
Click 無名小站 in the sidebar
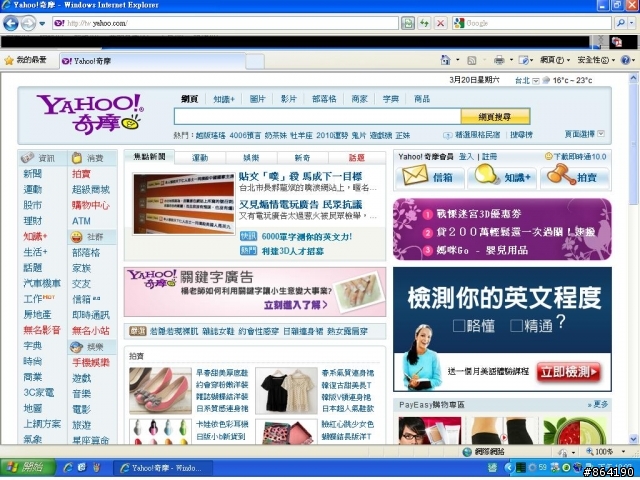point(91,330)
